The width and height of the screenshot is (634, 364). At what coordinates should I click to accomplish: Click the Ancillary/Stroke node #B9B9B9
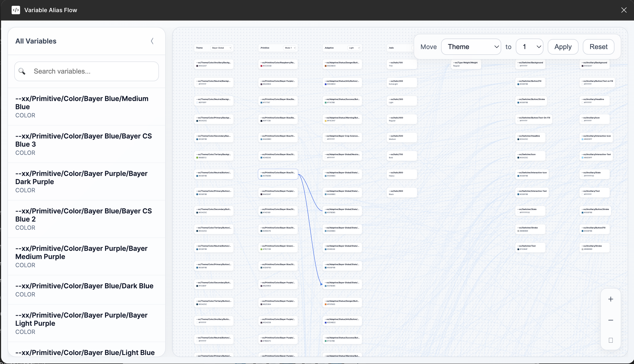click(x=594, y=247)
